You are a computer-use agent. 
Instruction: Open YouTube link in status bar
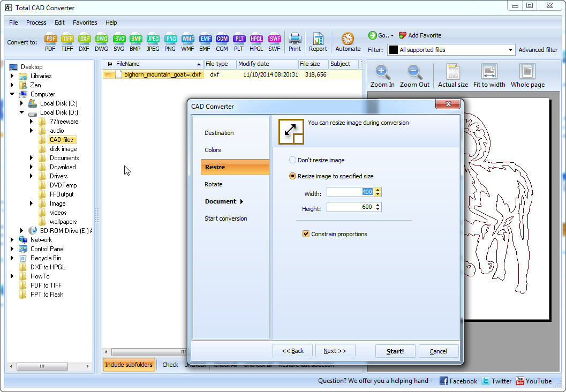pyautogui.click(x=534, y=381)
